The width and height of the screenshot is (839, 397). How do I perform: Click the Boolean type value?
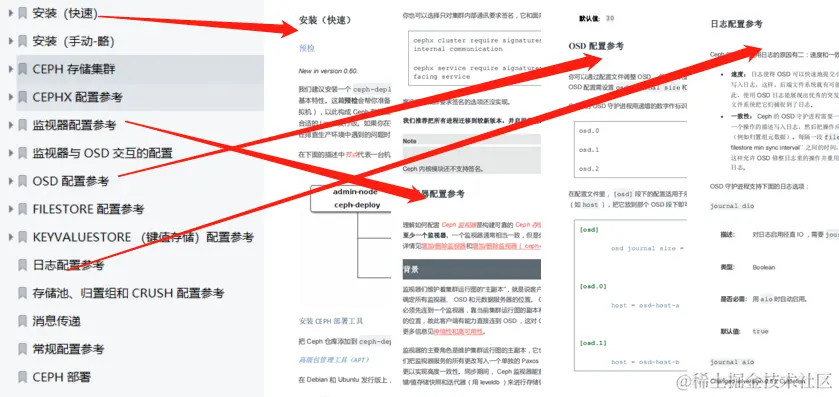pos(764,267)
